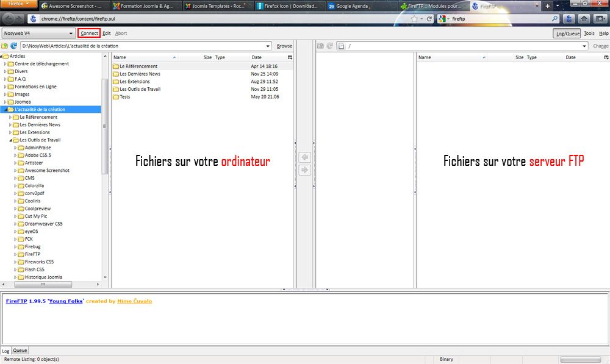Open remote path history dropdown
The image size is (610, 364).
(x=584, y=46)
